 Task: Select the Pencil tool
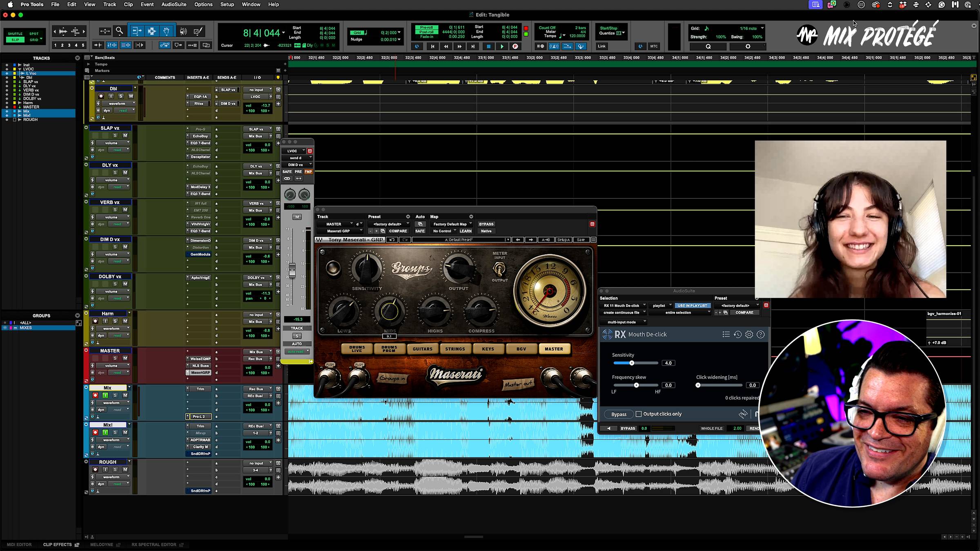pos(198,31)
